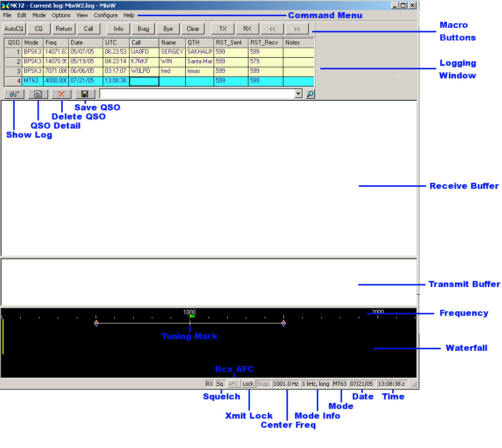Click the empty Call cell in row 4
Image resolution: width=502 pixels, height=448 pixels.
coord(144,82)
